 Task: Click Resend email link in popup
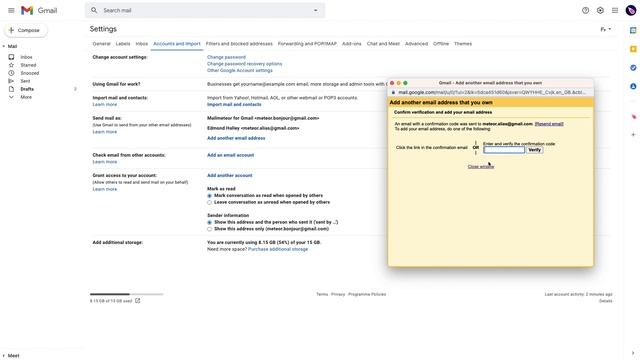coord(549,124)
